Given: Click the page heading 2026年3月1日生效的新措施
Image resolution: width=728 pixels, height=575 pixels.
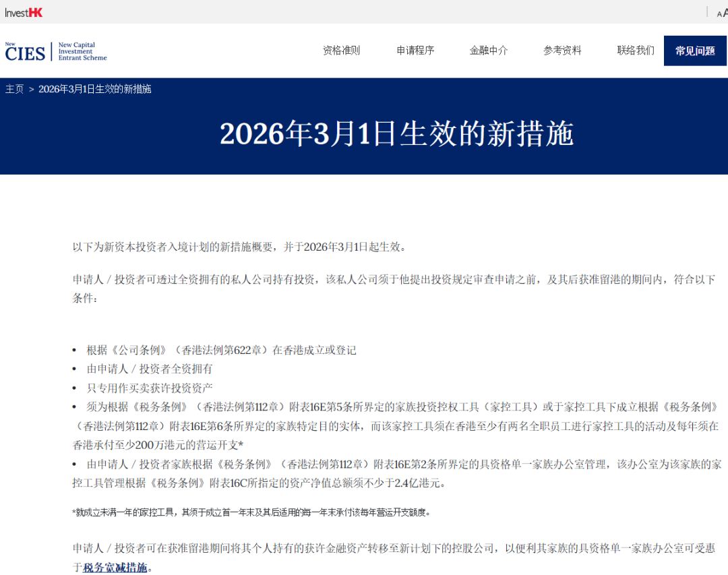Looking at the screenshot, I should coord(396,133).
